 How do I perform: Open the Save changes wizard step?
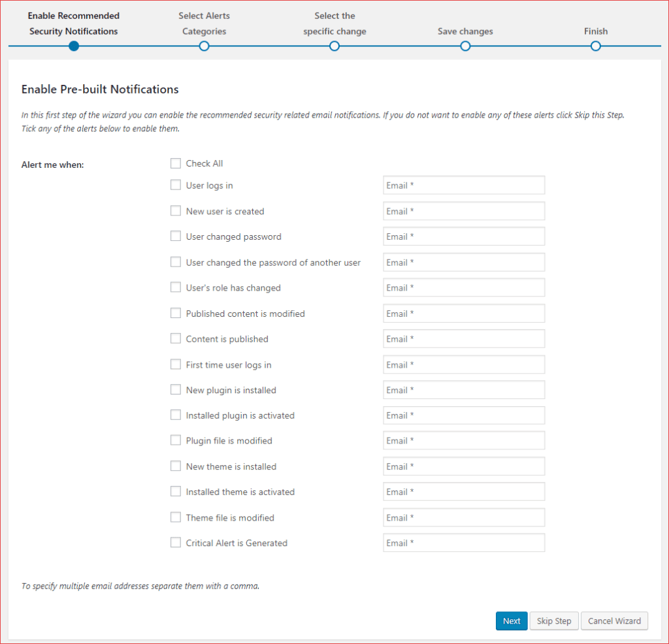(465, 46)
